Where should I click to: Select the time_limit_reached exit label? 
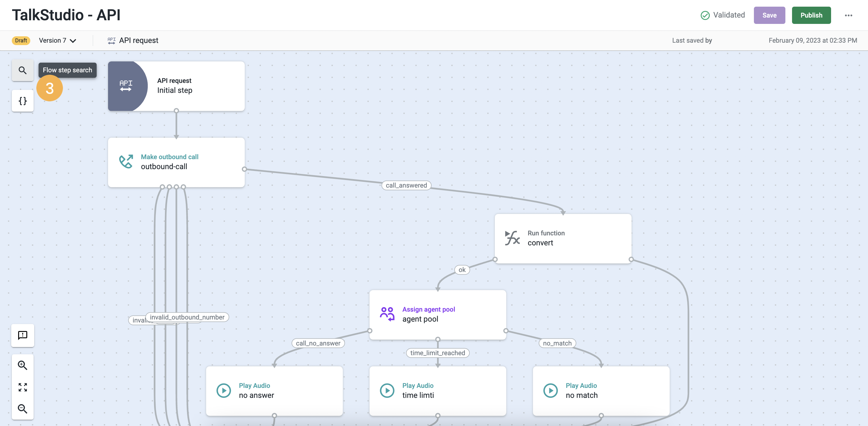click(437, 353)
